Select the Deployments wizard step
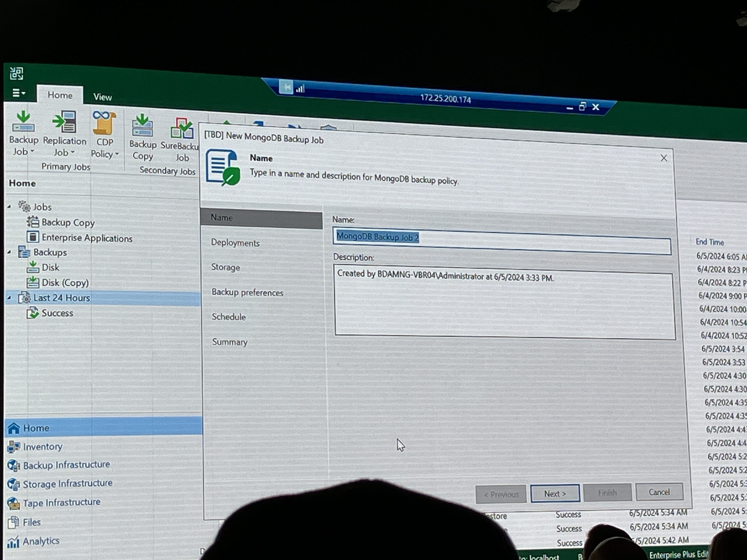This screenshot has width=747, height=560. coord(235,243)
